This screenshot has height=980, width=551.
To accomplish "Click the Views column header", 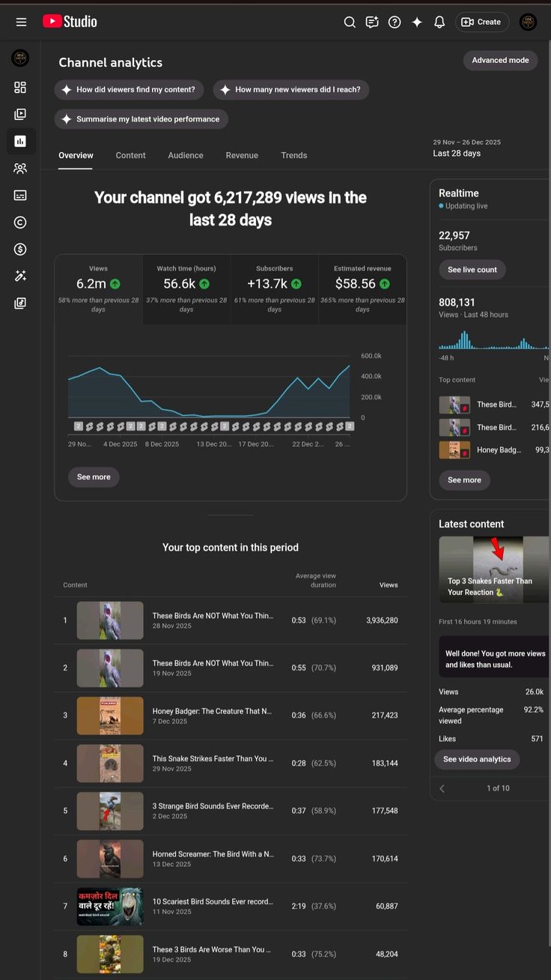I will [x=389, y=585].
